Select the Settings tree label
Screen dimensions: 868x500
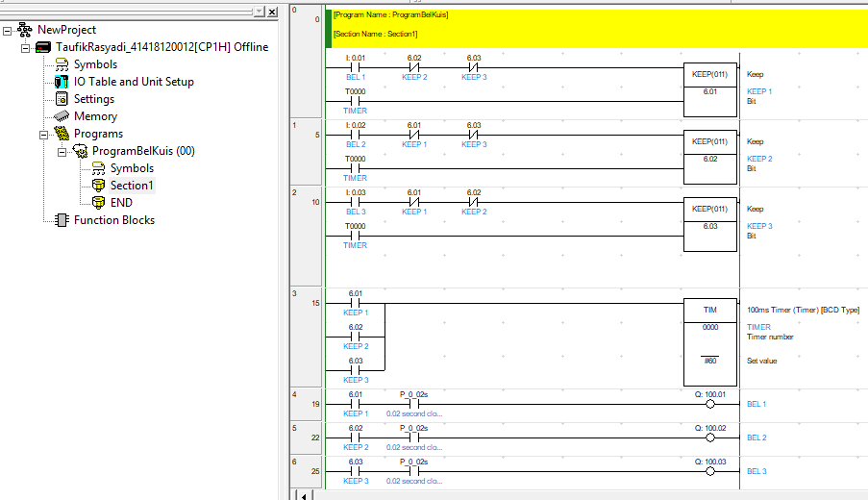point(94,99)
